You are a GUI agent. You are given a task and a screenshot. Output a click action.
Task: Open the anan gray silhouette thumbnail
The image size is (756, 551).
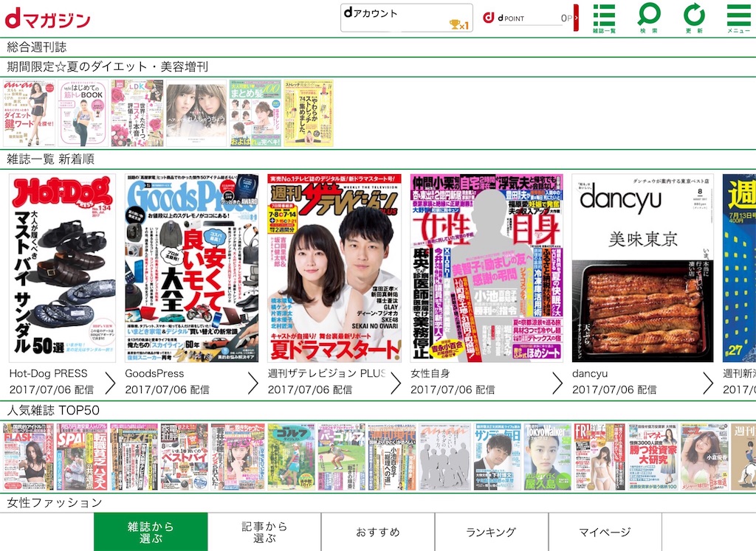[444, 457]
